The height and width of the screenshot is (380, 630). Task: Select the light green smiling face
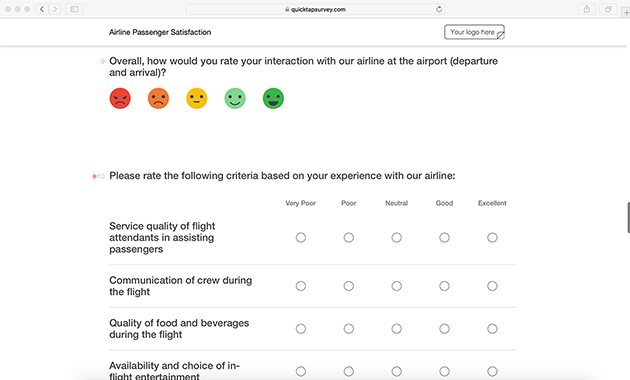[x=235, y=98]
